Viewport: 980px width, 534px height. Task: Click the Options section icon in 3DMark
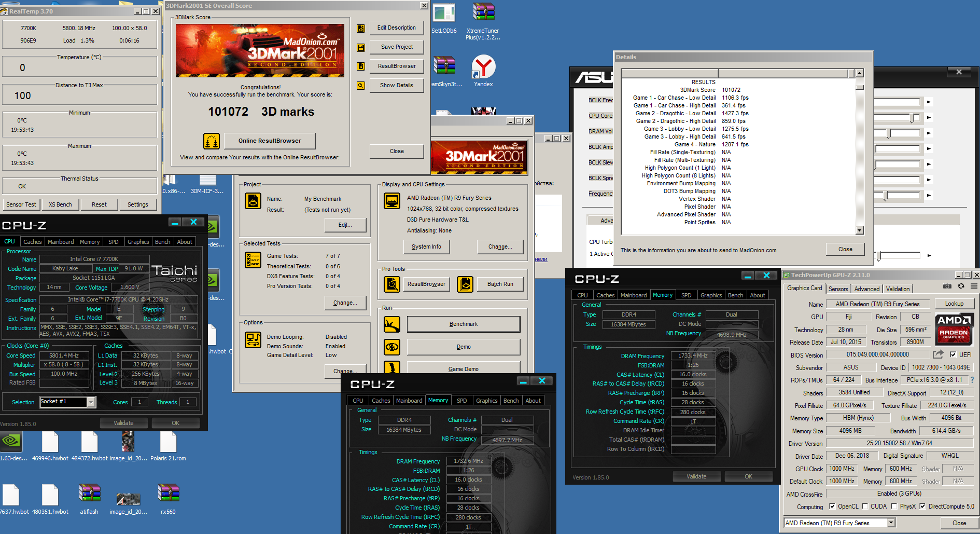click(x=253, y=340)
